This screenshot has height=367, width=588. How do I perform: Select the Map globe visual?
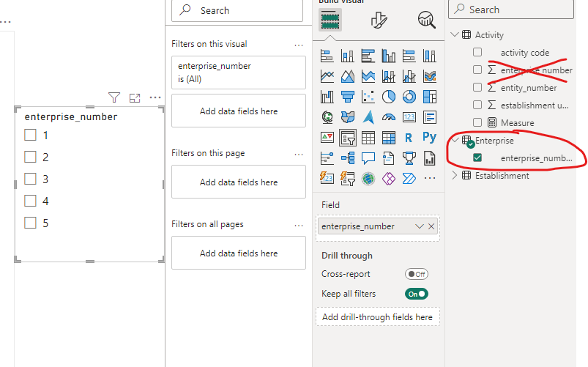tap(327, 117)
